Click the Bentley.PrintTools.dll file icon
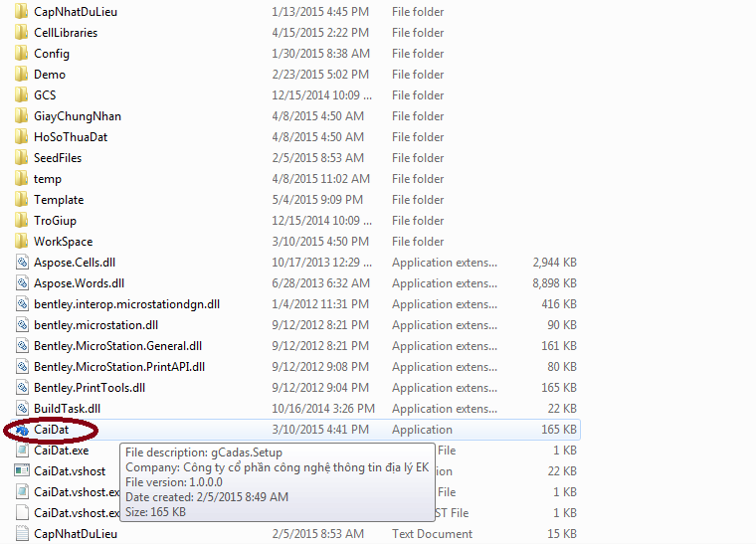 [23, 388]
